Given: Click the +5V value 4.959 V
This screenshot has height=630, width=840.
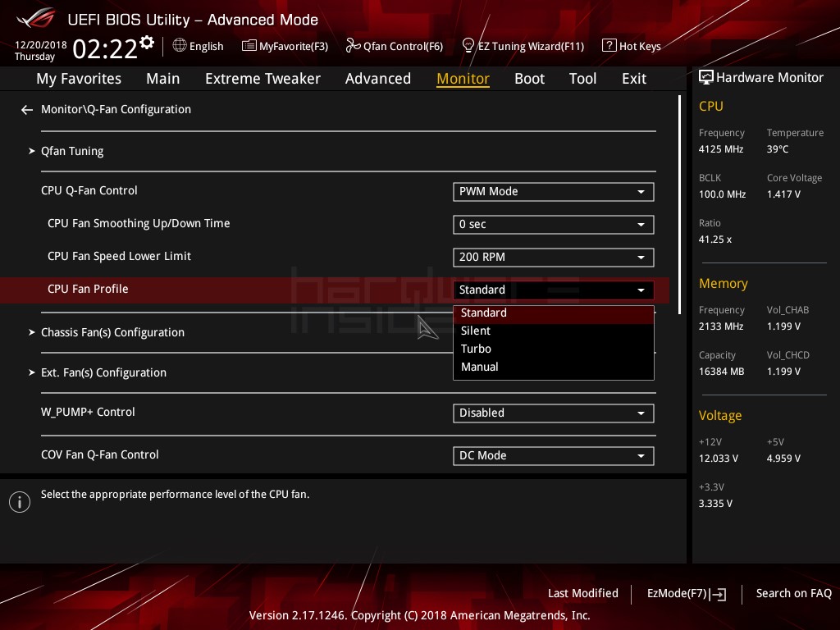Looking at the screenshot, I should (783, 459).
